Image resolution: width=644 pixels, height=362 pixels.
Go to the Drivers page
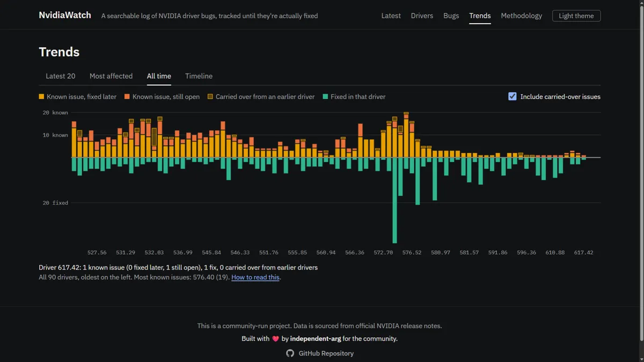click(422, 16)
